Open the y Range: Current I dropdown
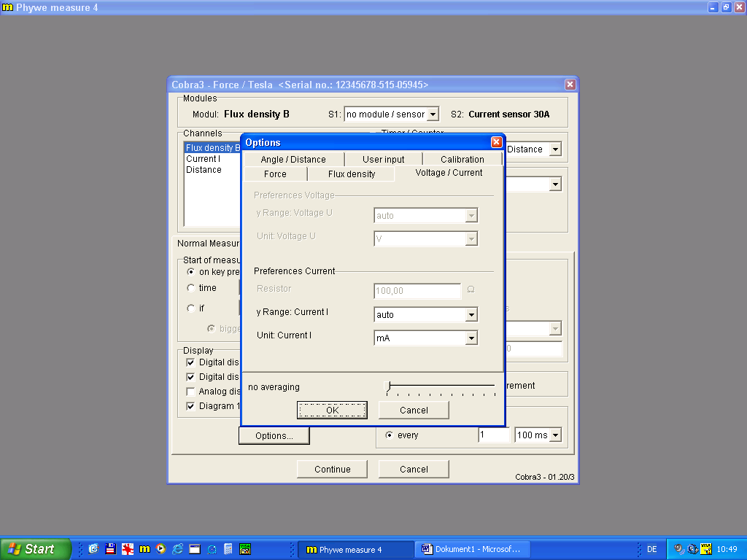 click(x=471, y=315)
